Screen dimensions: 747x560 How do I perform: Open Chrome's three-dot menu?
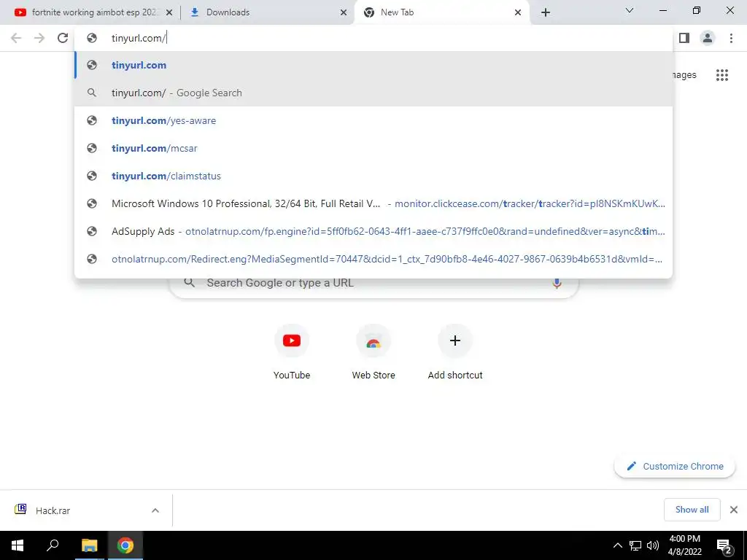[731, 38]
